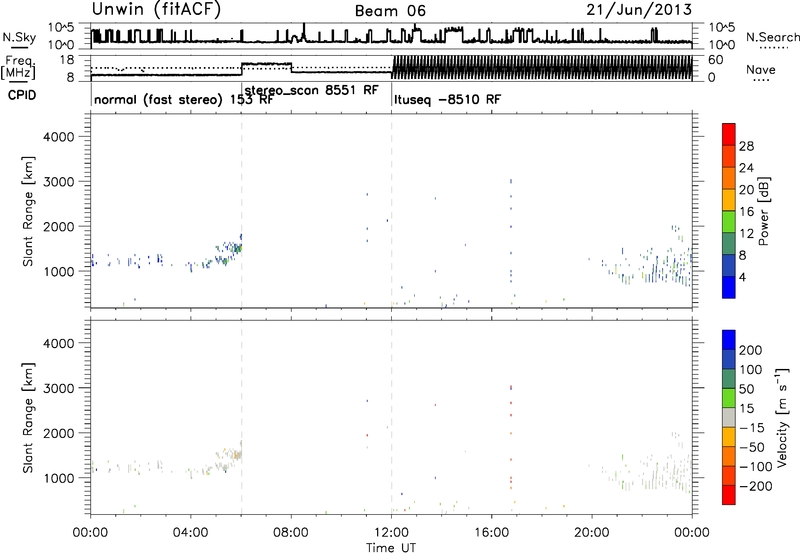Click "Slant Range [km]" label of power panel
The width and height of the screenshot is (800, 554).
point(28,211)
